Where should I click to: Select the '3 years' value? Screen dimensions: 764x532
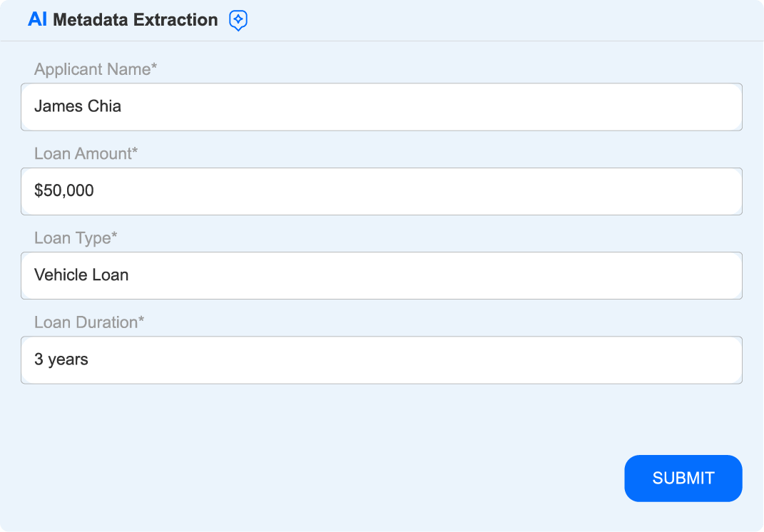point(61,359)
